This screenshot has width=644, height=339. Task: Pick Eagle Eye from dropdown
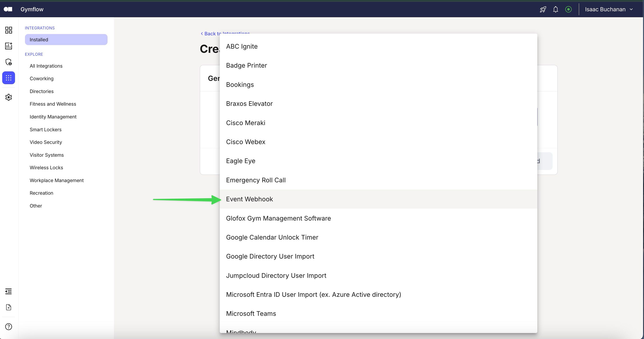click(378, 161)
